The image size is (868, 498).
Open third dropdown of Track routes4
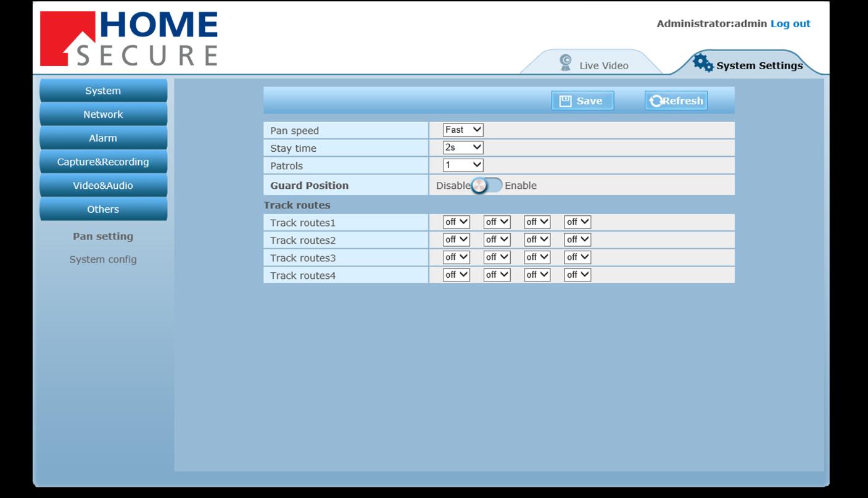[537, 275]
